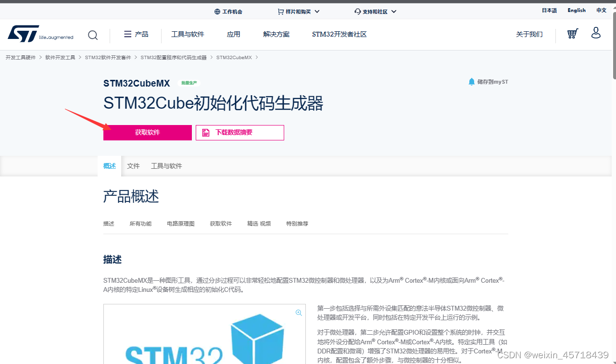Click the document icon on 下载数据摘要 button

coord(207,132)
